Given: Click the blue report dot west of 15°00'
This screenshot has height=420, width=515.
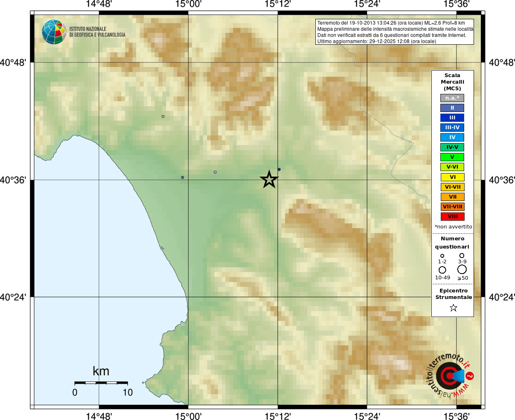Looking at the screenshot, I should coord(182,178).
